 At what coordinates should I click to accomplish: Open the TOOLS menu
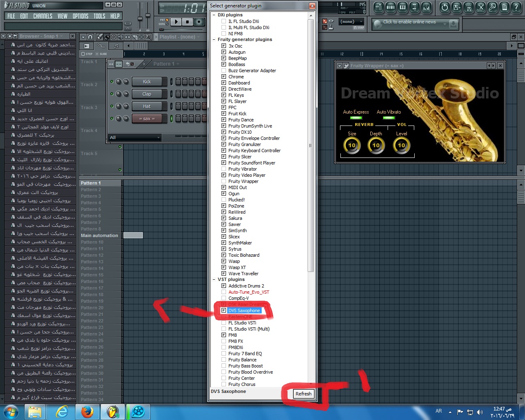(x=99, y=16)
